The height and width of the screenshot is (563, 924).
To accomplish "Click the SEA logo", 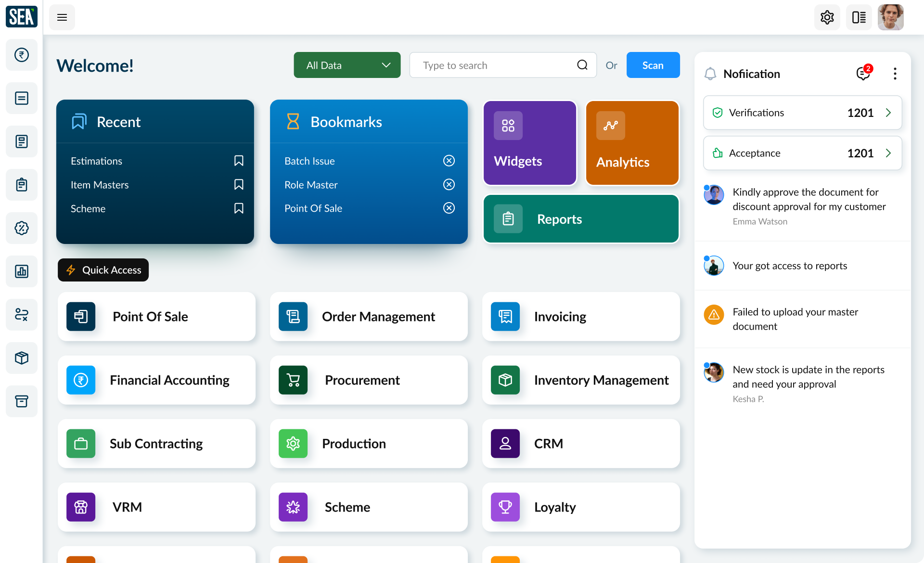I will 22,17.
